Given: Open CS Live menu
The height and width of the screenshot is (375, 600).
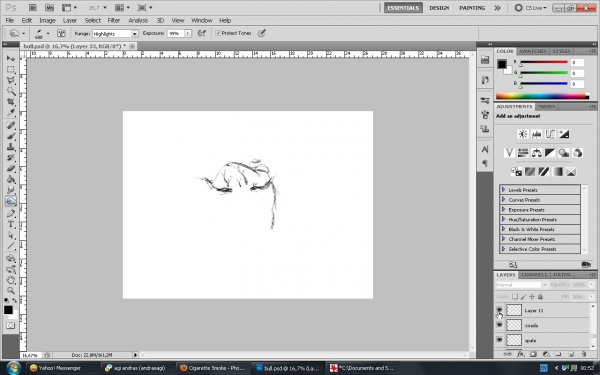Looking at the screenshot, I should tap(531, 8).
